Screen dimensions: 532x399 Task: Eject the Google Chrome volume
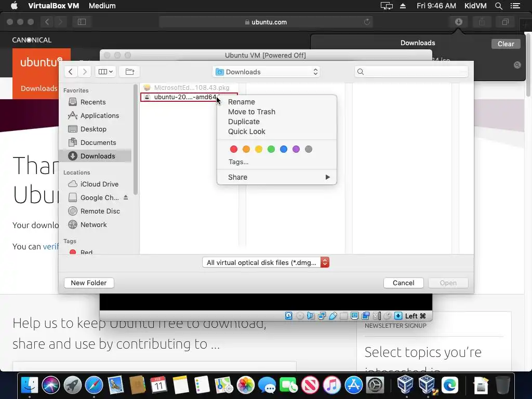(126, 197)
